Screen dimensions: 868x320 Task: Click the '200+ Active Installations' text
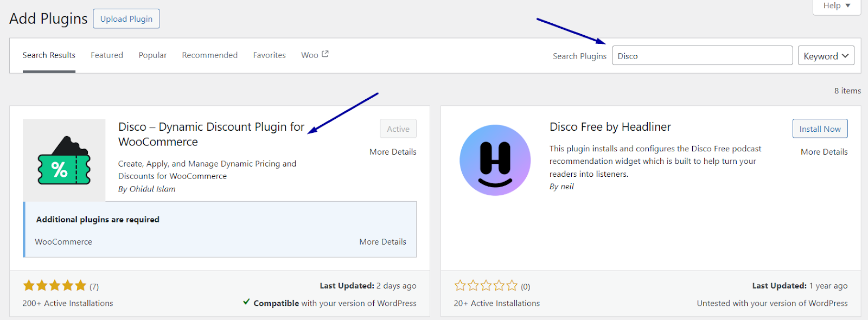pyautogui.click(x=68, y=304)
